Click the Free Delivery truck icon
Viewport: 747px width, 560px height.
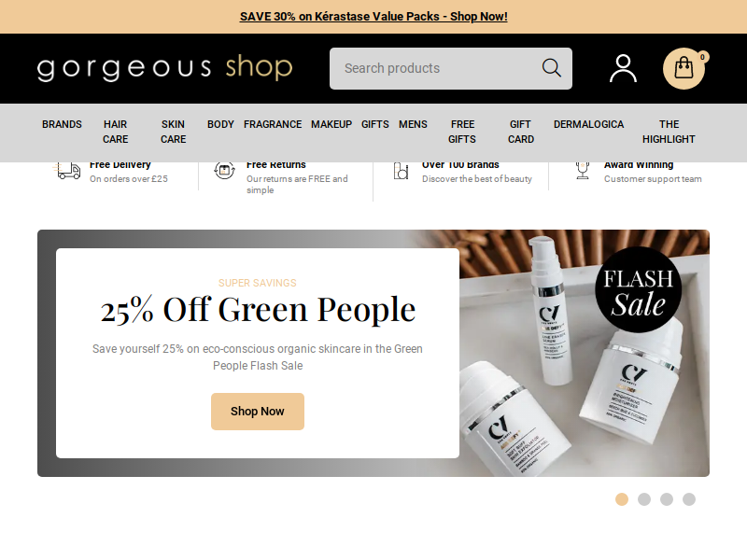pos(66,171)
